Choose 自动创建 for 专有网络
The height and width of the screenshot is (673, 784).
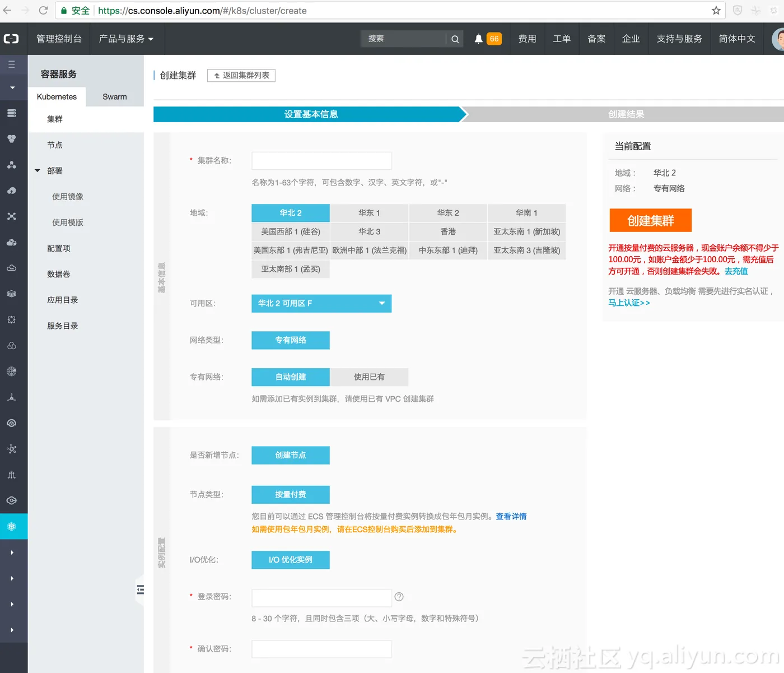tap(291, 377)
